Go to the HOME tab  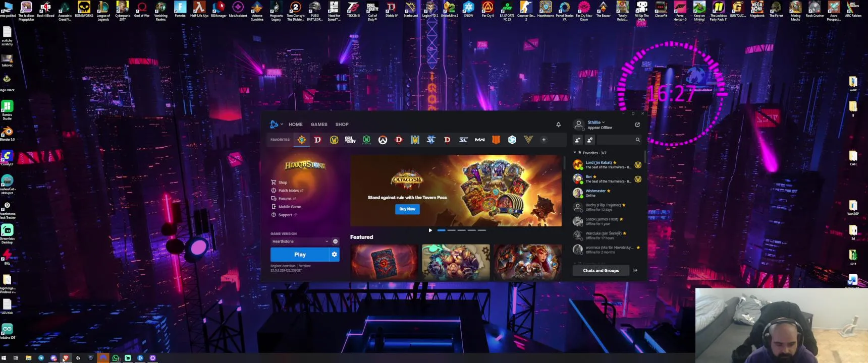[x=296, y=125]
